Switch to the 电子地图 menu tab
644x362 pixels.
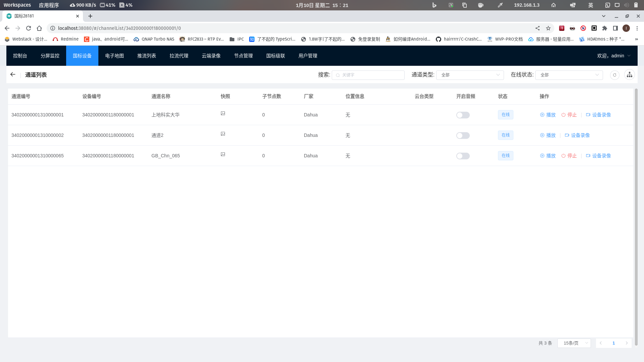pos(114,56)
